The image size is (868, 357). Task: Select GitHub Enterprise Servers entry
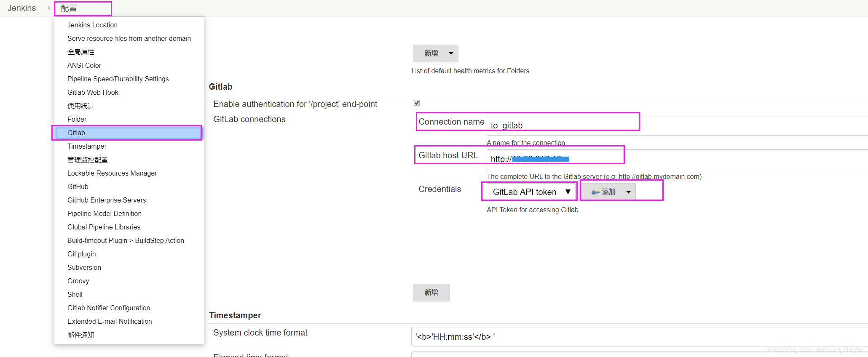pyautogui.click(x=107, y=200)
